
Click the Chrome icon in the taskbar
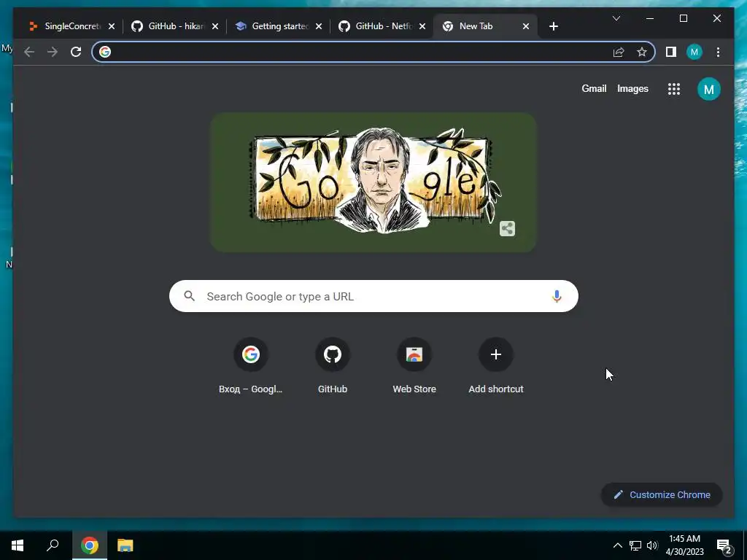point(90,545)
